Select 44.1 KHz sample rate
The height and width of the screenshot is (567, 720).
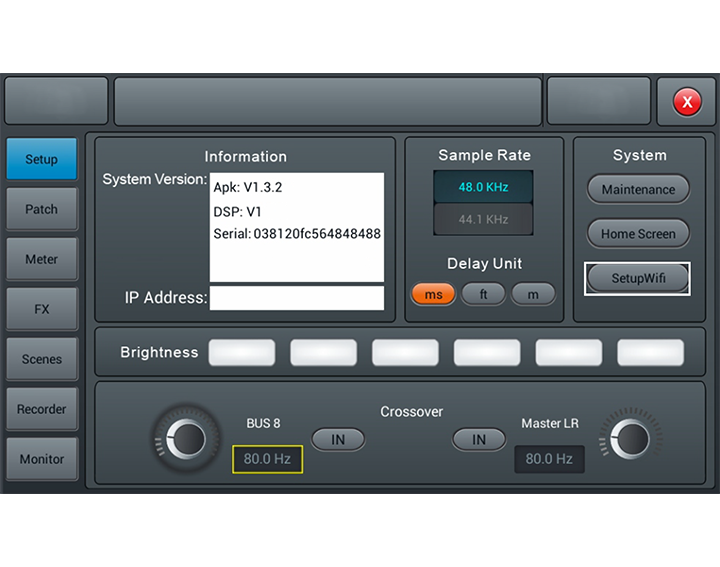pyautogui.click(x=483, y=219)
